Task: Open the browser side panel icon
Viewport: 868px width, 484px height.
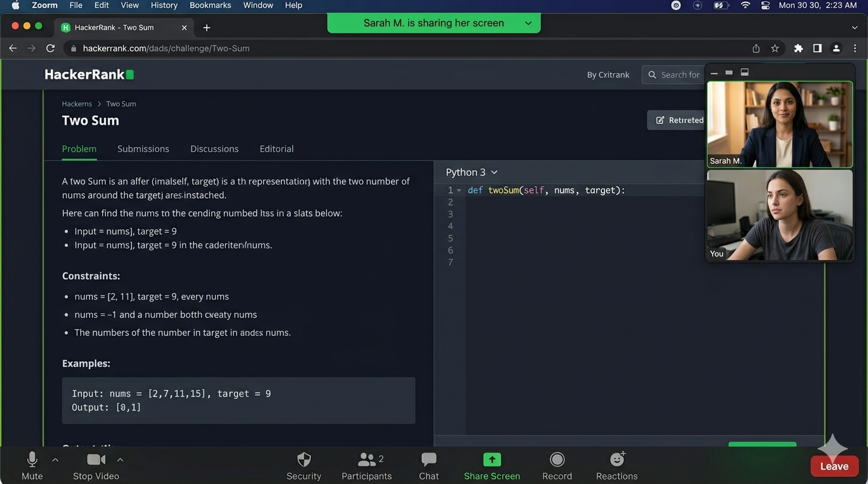Action: click(817, 49)
